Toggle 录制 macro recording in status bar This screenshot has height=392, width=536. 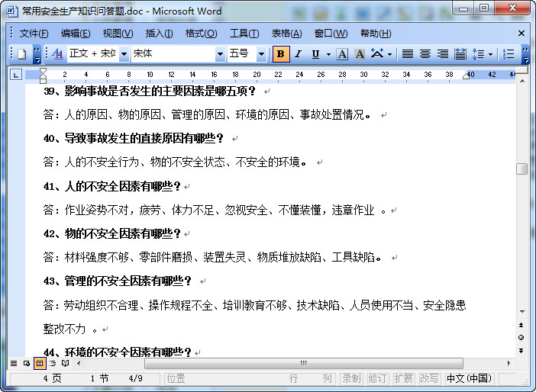tap(352, 378)
